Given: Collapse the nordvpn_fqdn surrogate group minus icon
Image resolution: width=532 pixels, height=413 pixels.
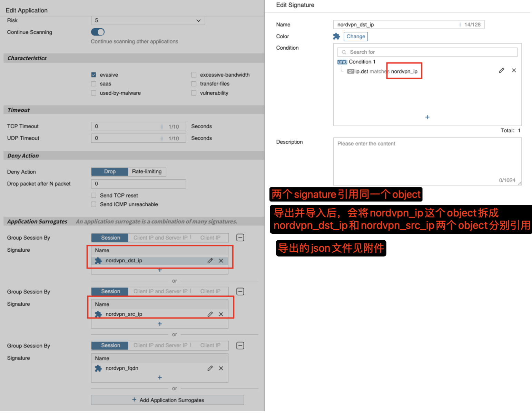Looking at the screenshot, I should click(x=240, y=345).
